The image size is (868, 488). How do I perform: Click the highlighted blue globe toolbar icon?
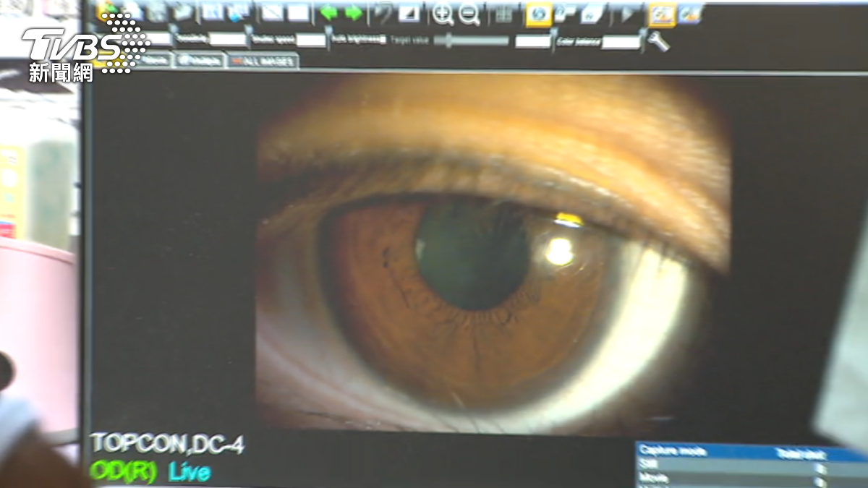538,14
